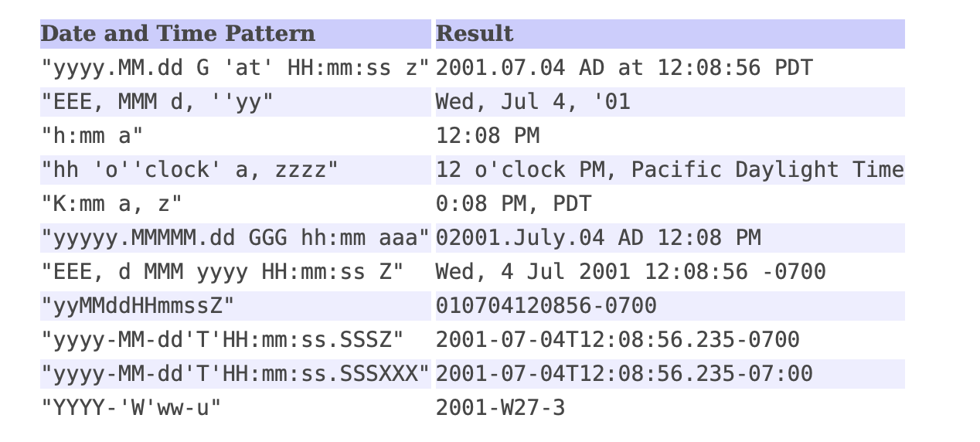Viewport: 980px width, 442px height.
Task: Click the "yyyyy.MMMMM.dd GGG hh:mm aaa" pattern
Action: pyautogui.click(x=235, y=238)
